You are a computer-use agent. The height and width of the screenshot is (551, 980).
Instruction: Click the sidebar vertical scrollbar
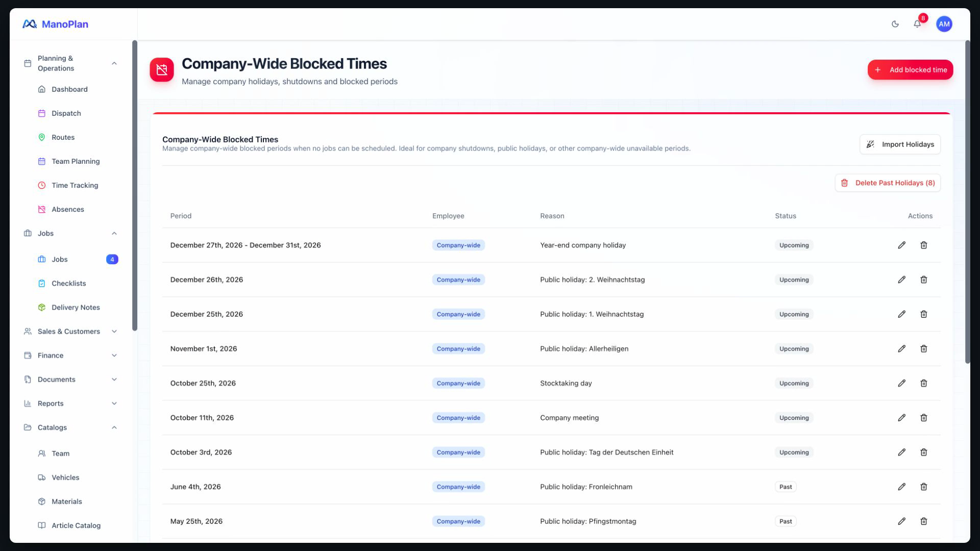pos(135,185)
